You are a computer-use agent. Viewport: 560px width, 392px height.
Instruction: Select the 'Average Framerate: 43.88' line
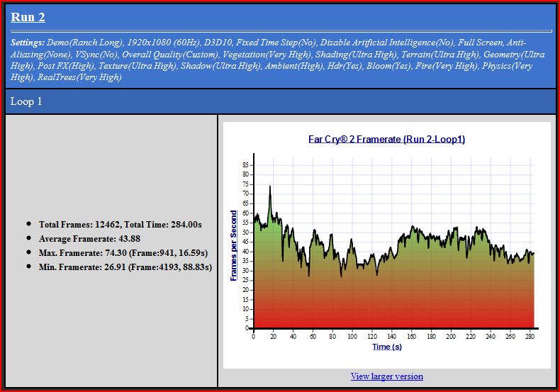coord(89,238)
